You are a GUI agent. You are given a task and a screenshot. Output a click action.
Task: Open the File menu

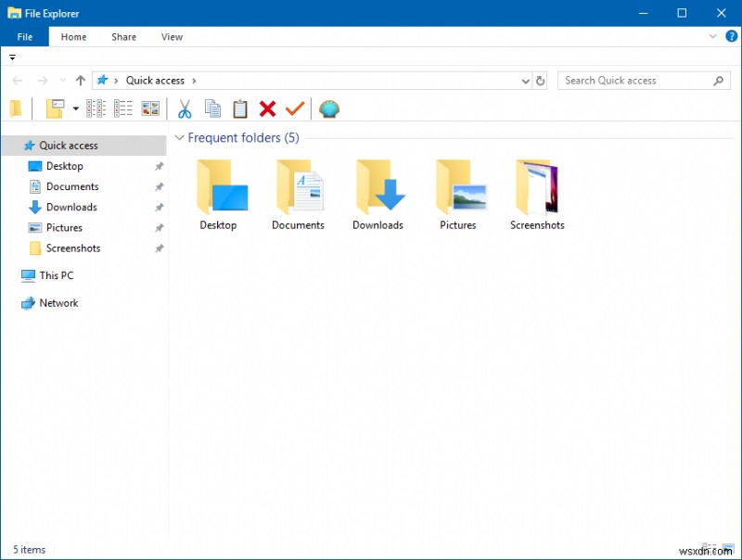(25, 36)
